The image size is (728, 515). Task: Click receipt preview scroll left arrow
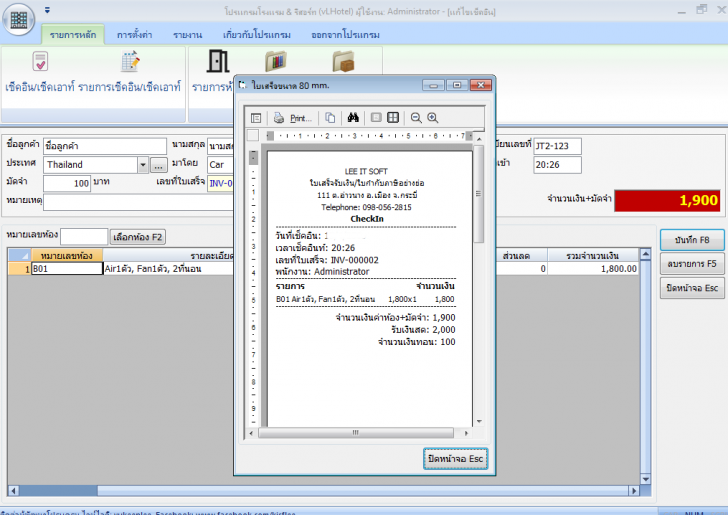251,433
